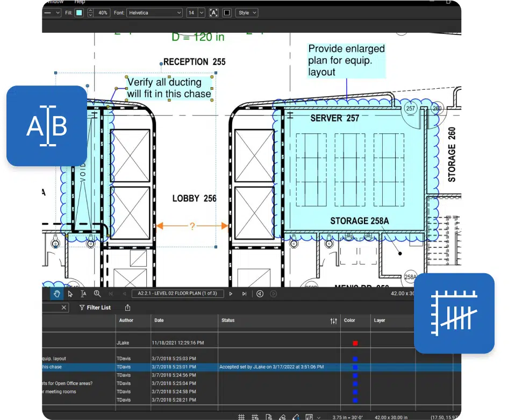Open the Help menu

pyautogui.click(x=80, y=2)
